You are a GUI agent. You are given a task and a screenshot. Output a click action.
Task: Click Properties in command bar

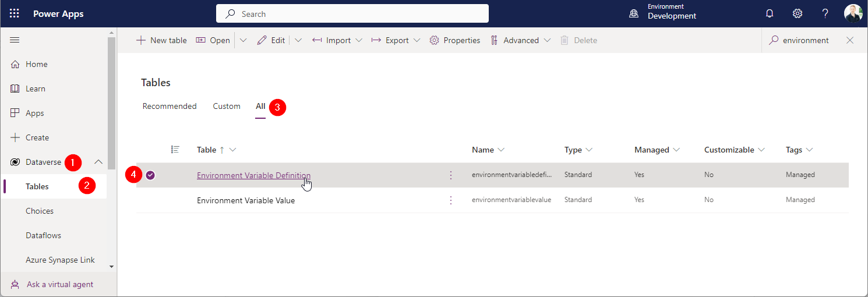pos(455,40)
